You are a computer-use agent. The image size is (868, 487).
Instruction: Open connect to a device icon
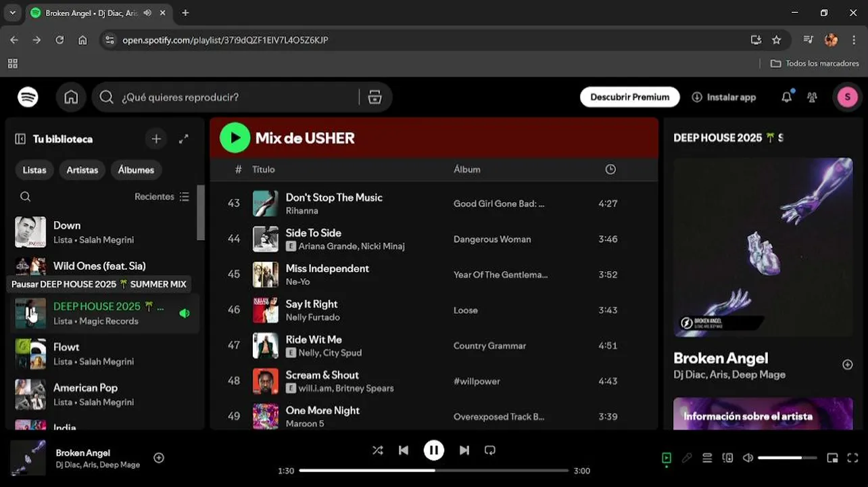coord(727,458)
